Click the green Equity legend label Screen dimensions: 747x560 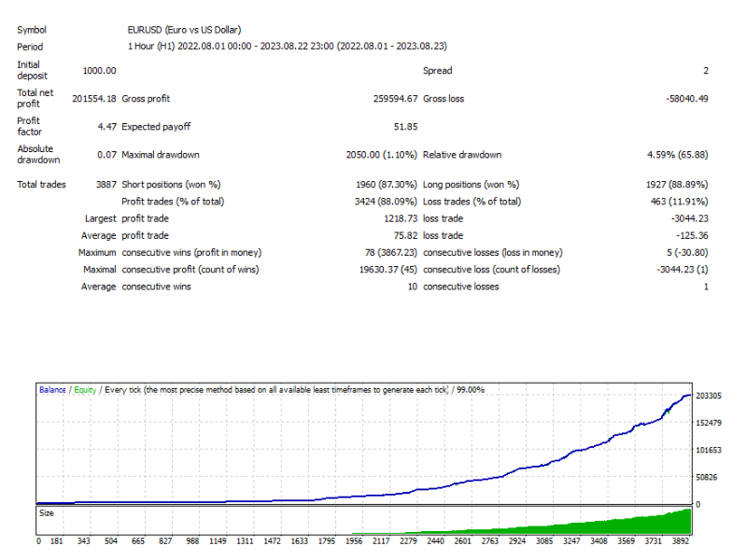85,390
